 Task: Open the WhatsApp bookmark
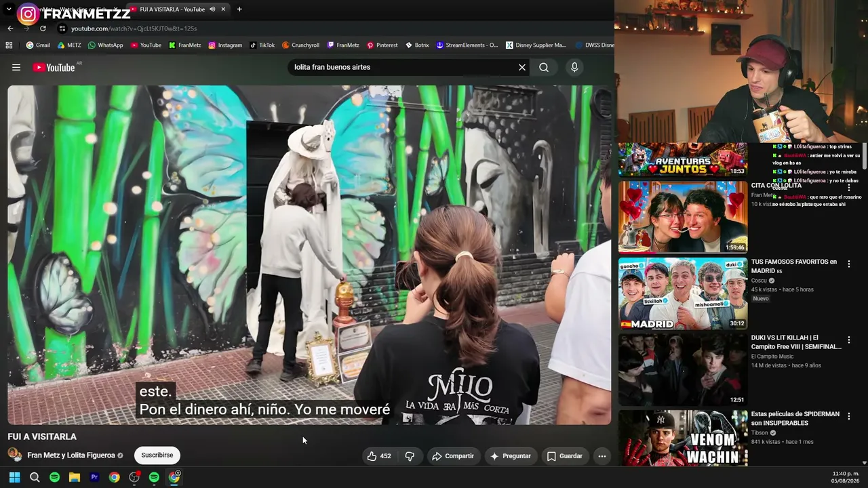(105, 45)
